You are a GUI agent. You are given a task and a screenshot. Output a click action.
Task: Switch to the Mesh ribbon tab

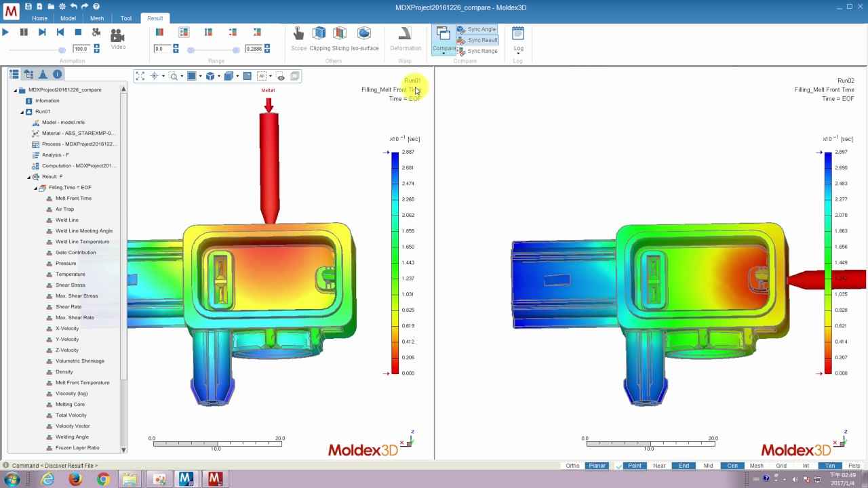click(x=97, y=18)
